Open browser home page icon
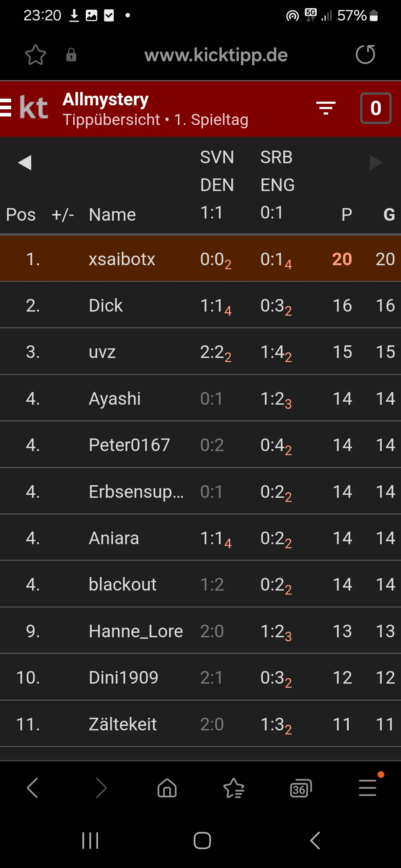The image size is (401, 868). [x=167, y=788]
